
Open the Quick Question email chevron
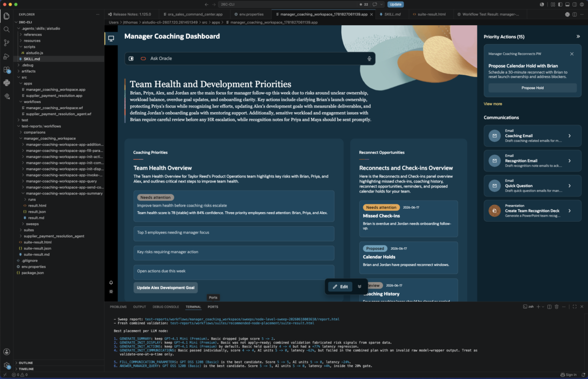[569, 186]
